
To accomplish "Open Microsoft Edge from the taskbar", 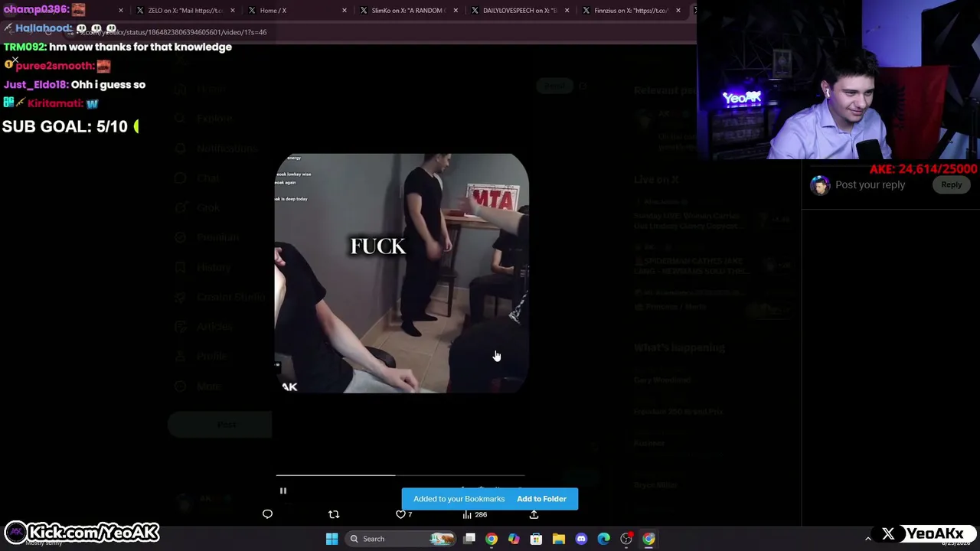I will tap(603, 539).
